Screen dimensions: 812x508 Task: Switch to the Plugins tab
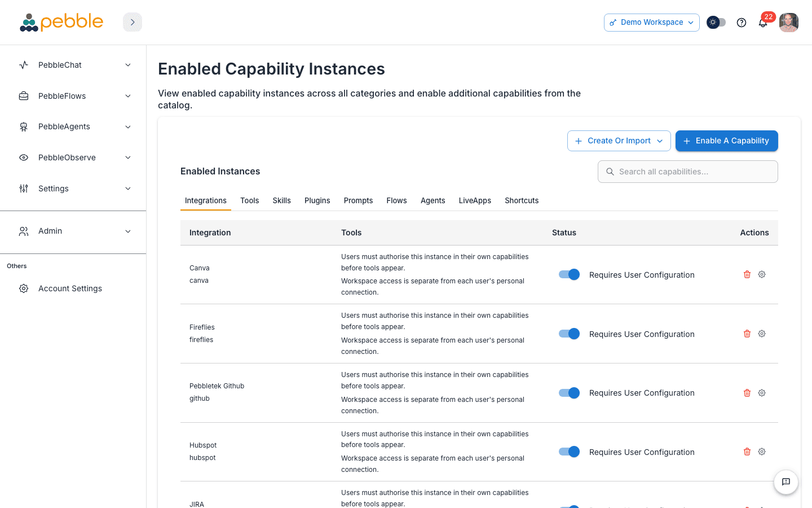pos(317,200)
